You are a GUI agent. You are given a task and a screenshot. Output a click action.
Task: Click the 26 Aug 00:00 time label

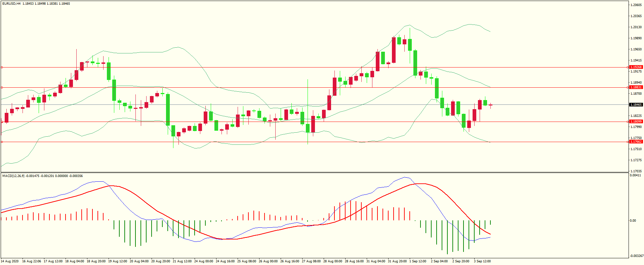[268, 261]
